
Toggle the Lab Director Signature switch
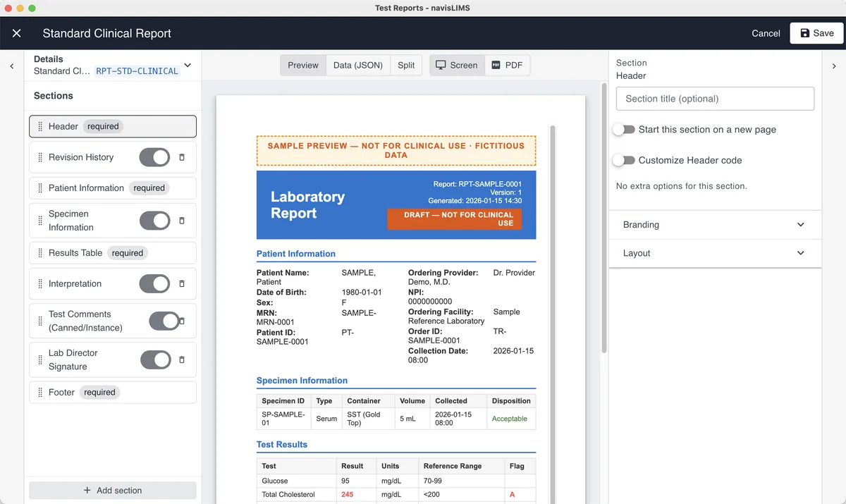[x=155, y=359]
